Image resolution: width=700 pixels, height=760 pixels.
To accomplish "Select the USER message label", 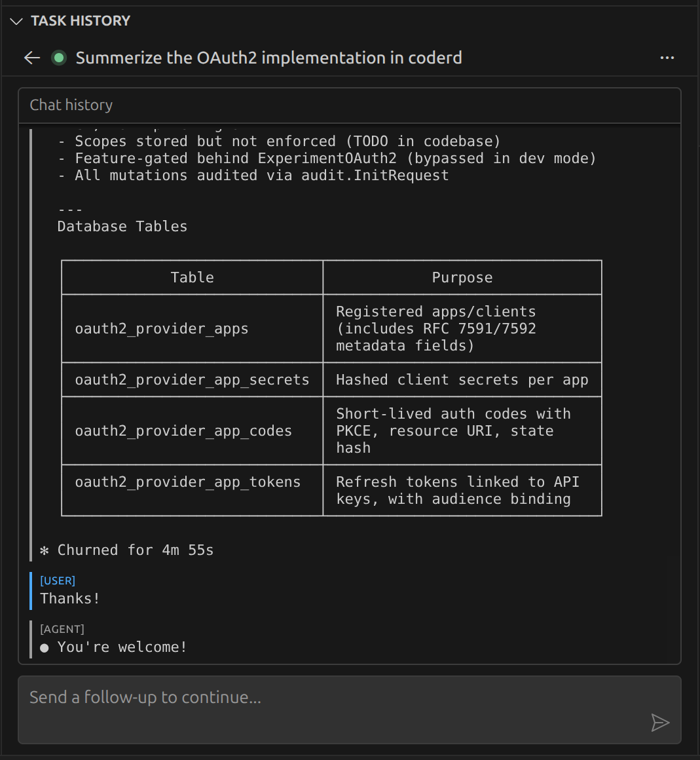I will tap(58, 580).
